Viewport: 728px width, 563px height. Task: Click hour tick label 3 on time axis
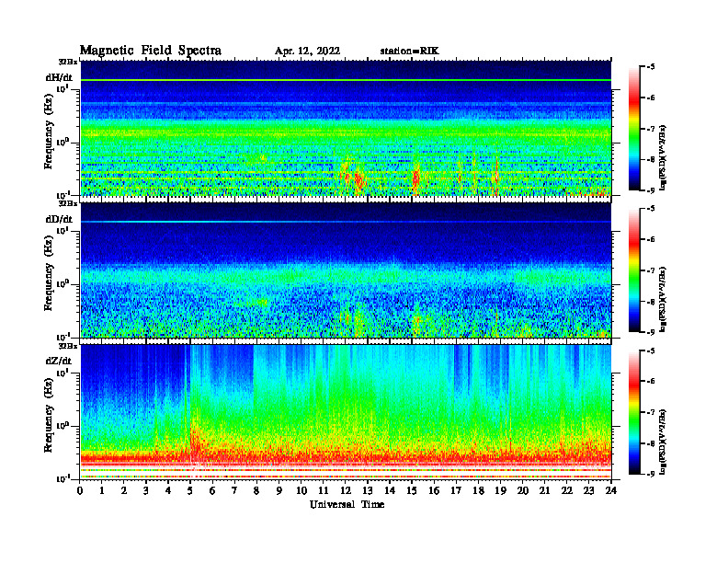pyautogui.click(x=146, y=490)
